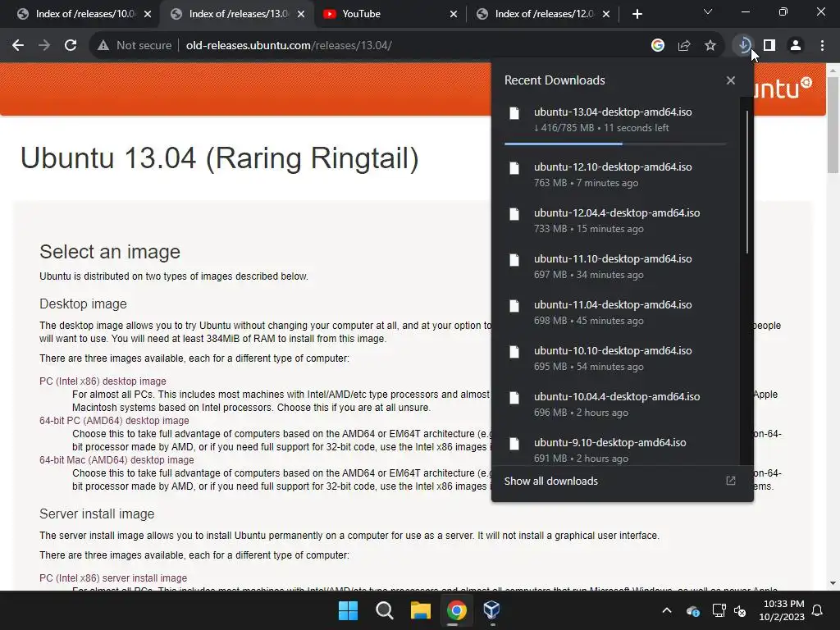
Task: Close the YouTube tab
Action: click(x=454, y=14)
